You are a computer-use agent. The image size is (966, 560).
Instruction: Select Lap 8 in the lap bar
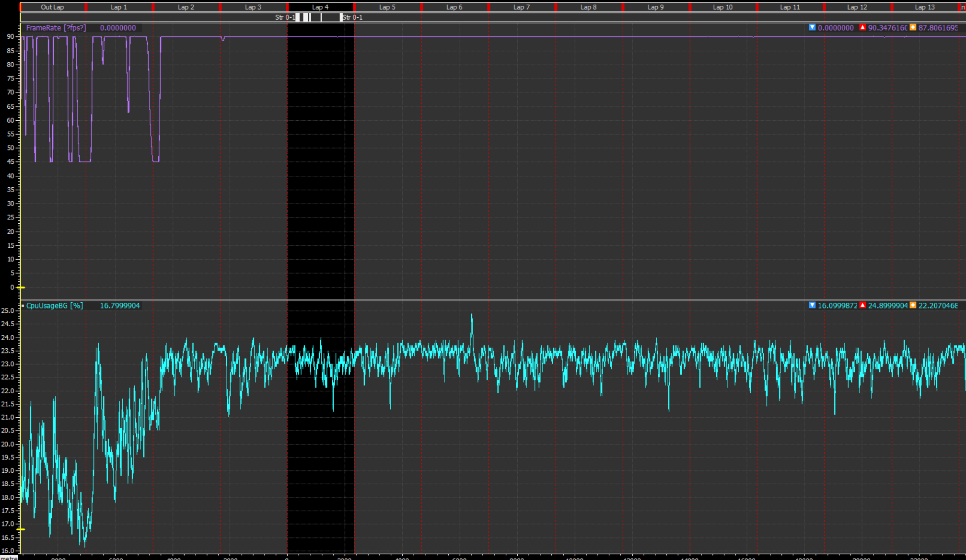click(589, 7)
